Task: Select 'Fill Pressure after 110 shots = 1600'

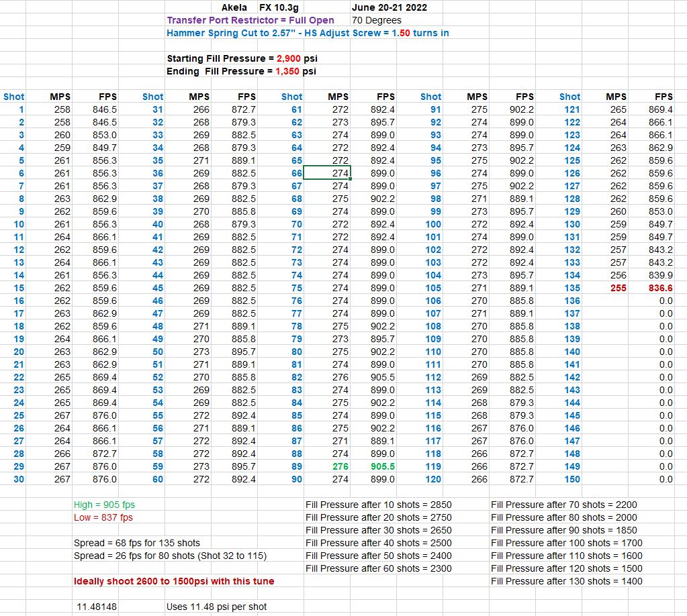Action: [567, 556]
